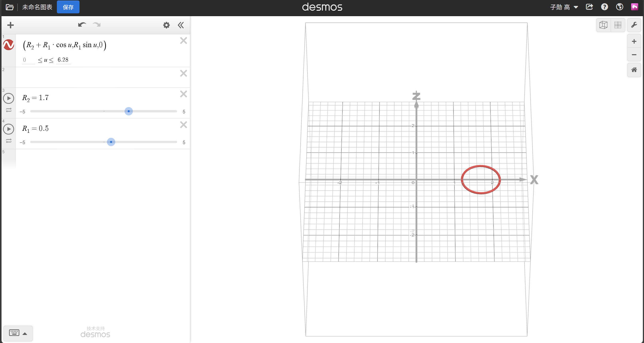Image resolution: width=644 pixels, height=343 pixels.
Task: Open the graph folder icon
Action: [10, 7]
